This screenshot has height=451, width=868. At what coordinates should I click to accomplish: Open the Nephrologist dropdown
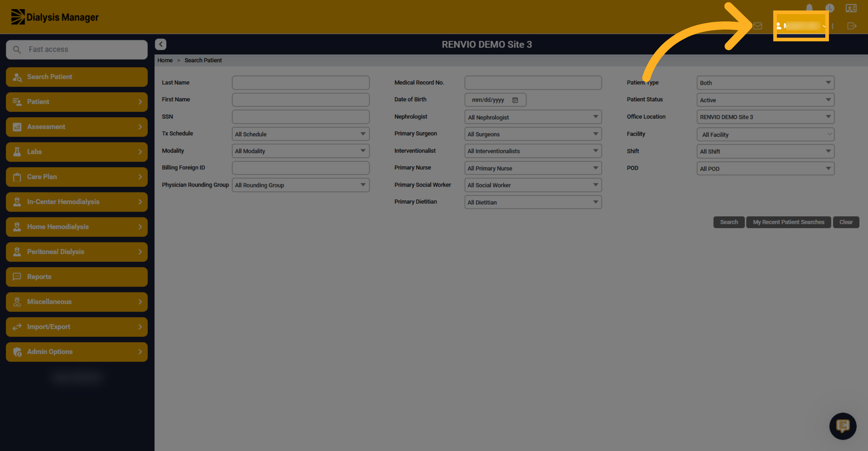click(533, 117)
